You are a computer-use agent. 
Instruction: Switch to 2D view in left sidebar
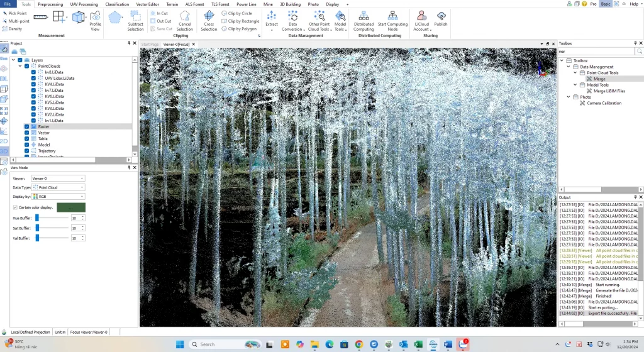(x=4, y=141)
